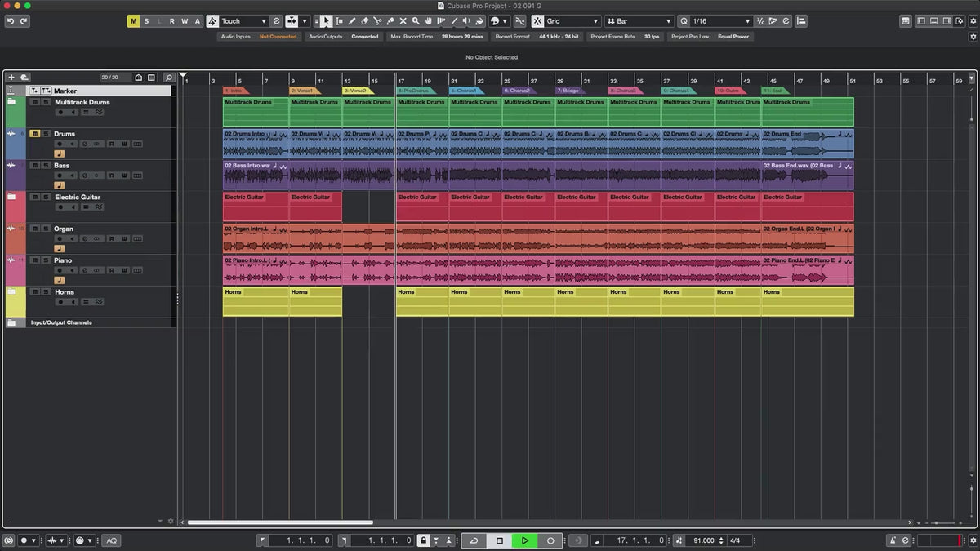Screen dimensions: 980x551
Task: Deactivate the yellow global Mute state
Action: (x=133, y=21)
